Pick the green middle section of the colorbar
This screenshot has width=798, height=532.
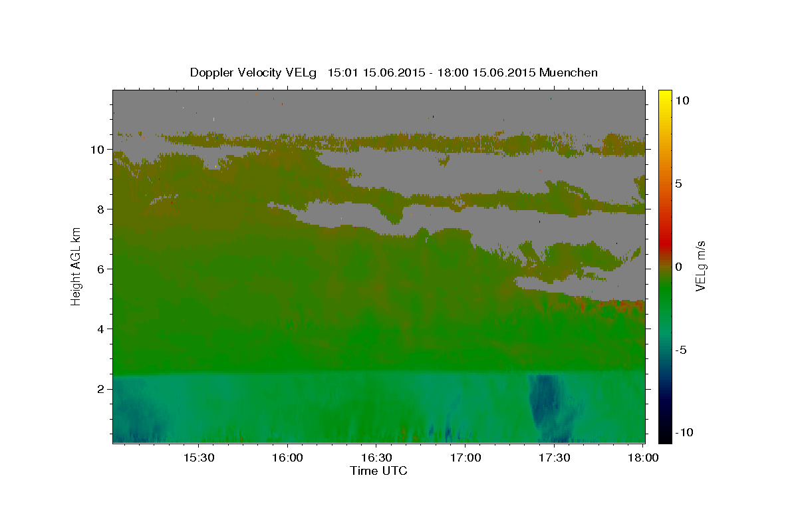(665, 293)
